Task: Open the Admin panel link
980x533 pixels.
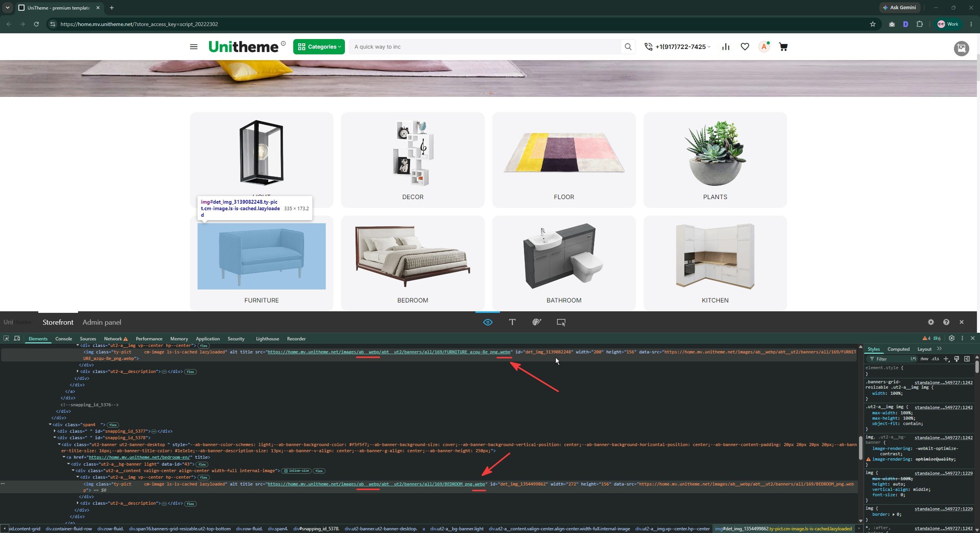Action: click(x=102, y=322)
